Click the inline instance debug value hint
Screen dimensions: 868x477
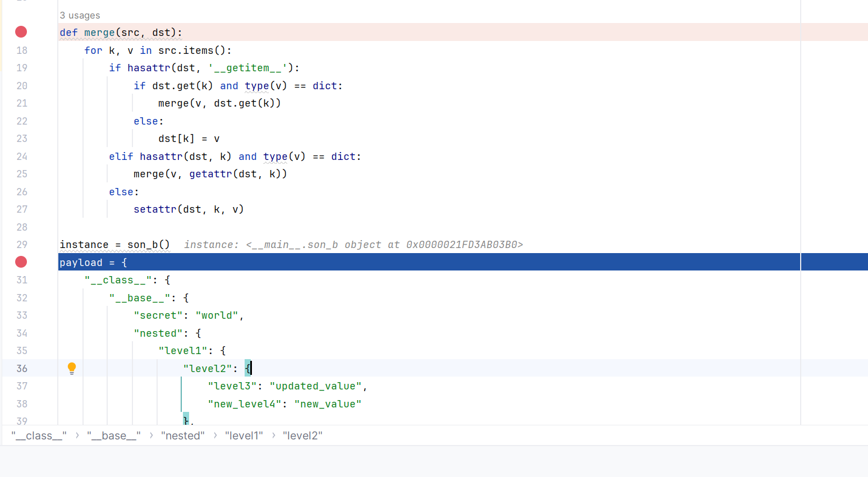pos(353,245)
